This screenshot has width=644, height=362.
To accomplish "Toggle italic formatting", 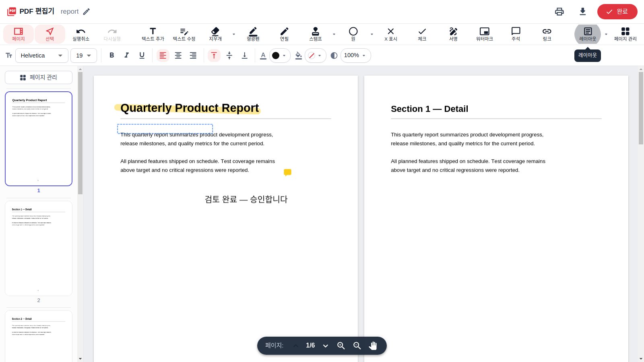I will (127, 56).
